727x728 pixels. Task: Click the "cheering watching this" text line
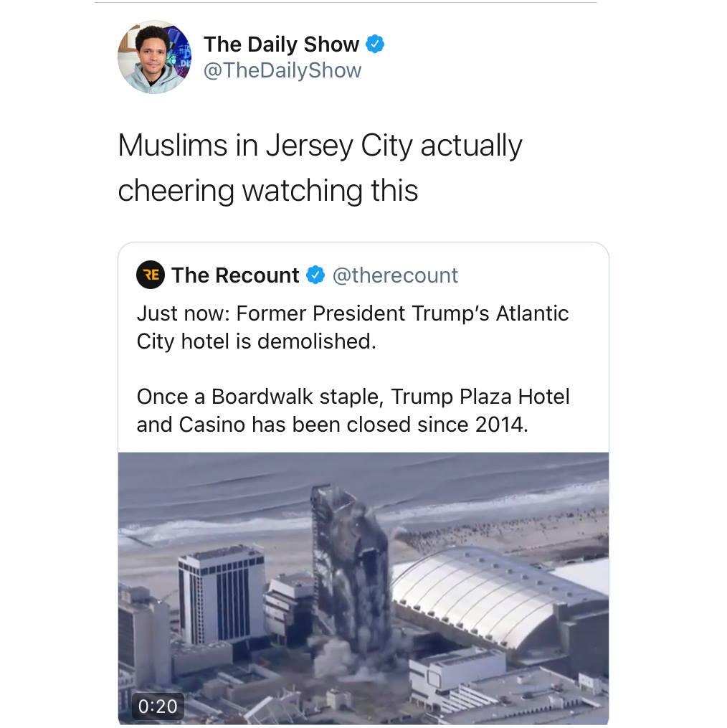point(268,191)
